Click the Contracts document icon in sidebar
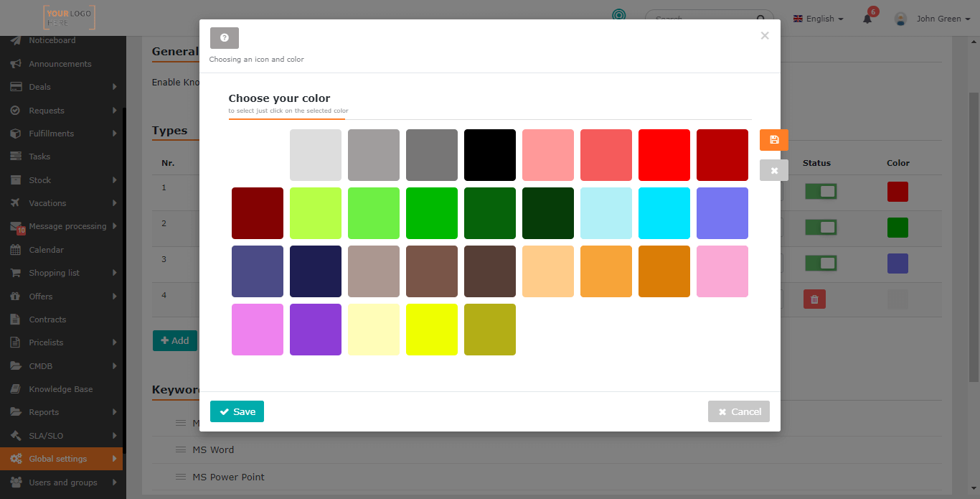 point(16,320)
